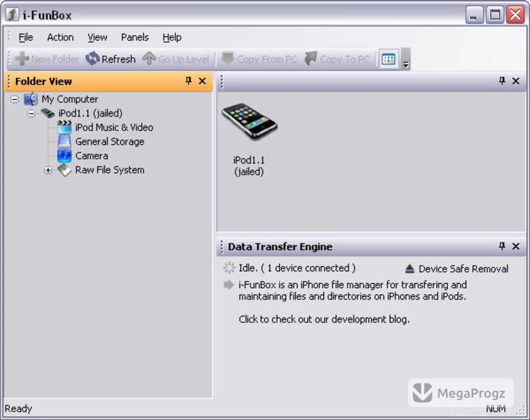Click the Folder View panel title
The image size is (530, 420).
[43, 81]
